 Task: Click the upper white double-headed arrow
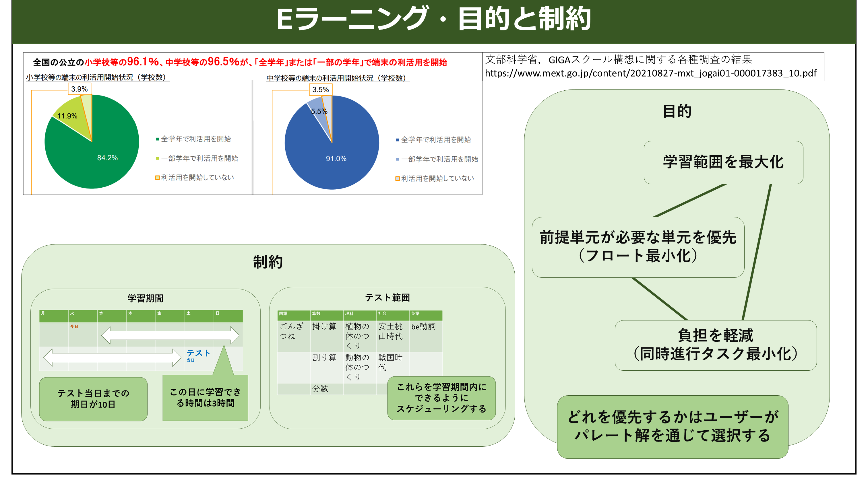(170, 335)
